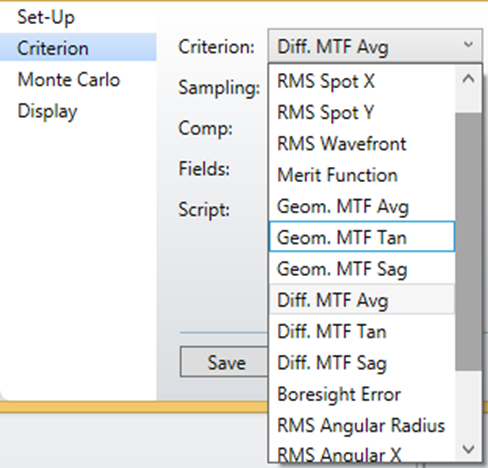Switch to the Monte Carlo section
The width and height of the screenshot is (488, 468).
pyautogui.click(x=69, y=80)
